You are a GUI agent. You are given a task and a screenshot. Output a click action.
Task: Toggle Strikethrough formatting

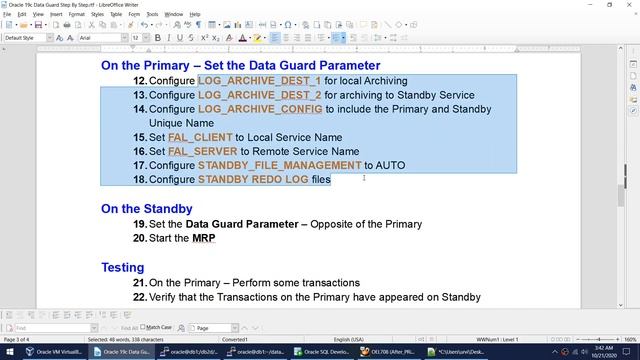(191, 38)
